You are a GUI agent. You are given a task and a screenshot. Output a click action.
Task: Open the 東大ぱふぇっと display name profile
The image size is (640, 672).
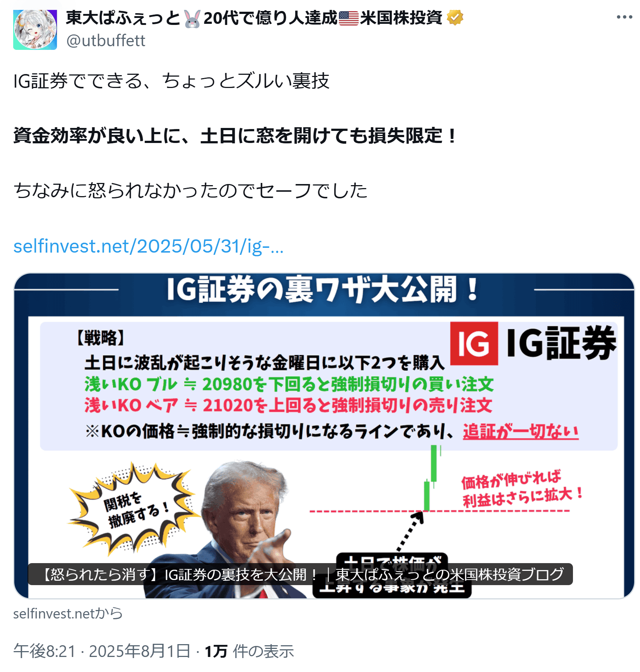[x=123, y=18]
